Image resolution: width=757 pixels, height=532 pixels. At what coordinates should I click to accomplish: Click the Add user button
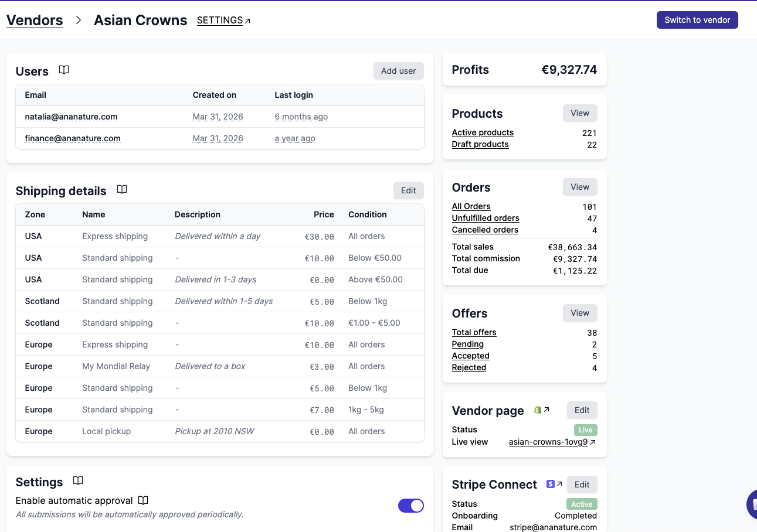point(398,70)
